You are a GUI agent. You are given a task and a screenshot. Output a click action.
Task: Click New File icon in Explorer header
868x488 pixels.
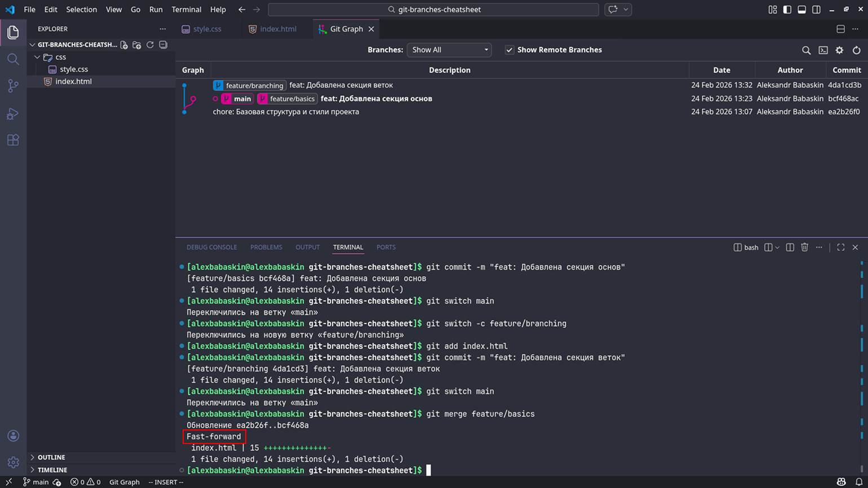coord(124,45)
